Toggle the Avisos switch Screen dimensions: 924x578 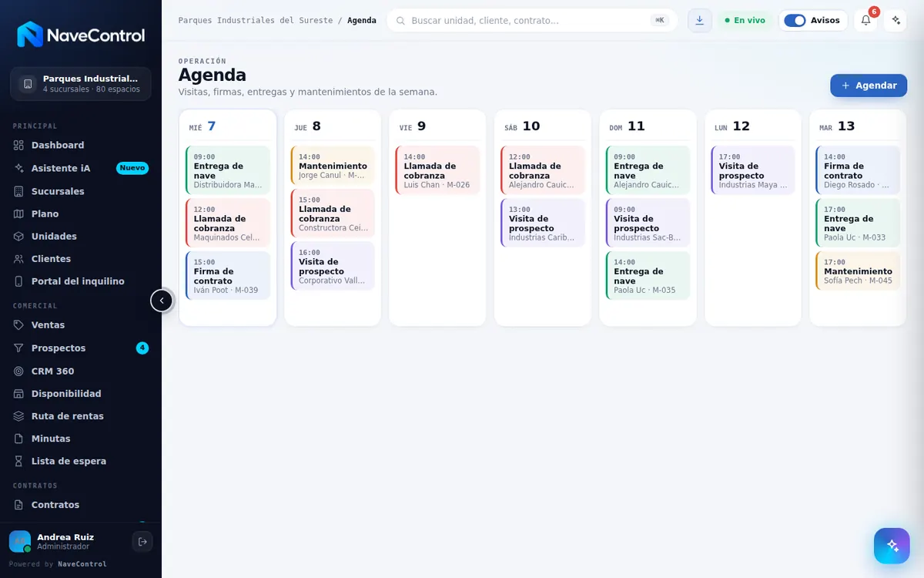coord(795,21)
